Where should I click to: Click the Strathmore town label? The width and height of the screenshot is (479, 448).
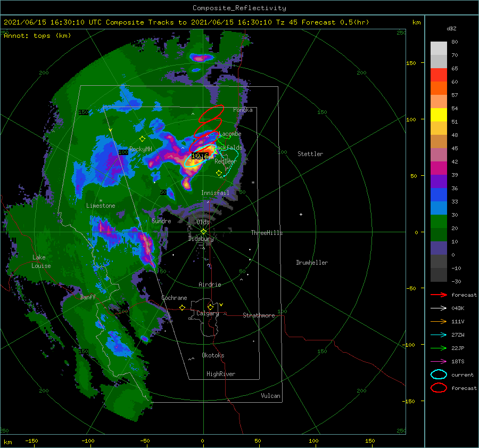[x=259, y=315]
